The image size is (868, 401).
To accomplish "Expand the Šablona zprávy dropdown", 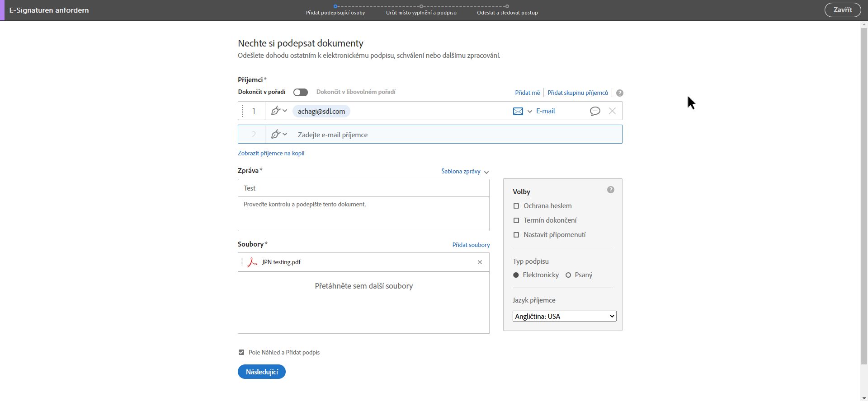I will 465,172.
